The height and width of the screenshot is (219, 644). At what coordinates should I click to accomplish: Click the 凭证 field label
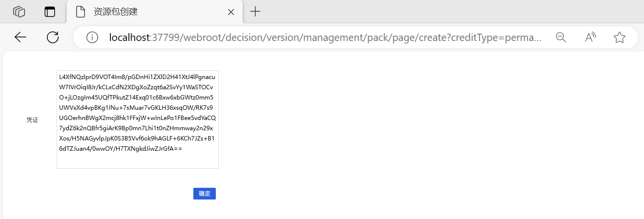[32, 120]
